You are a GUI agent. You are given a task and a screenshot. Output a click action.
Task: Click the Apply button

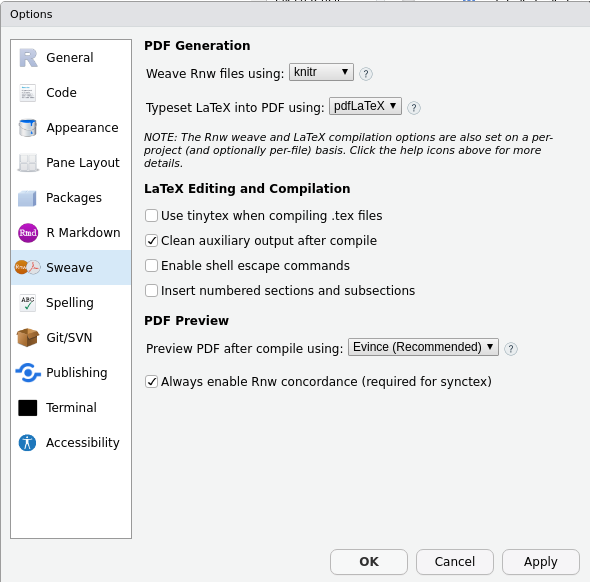tap(541, 562)
